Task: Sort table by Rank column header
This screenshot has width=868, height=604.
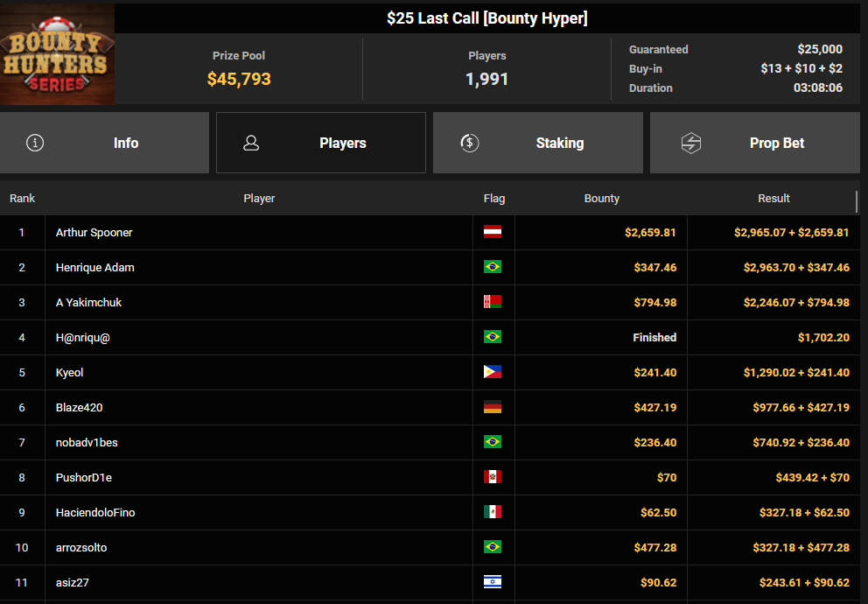Action: click(22, 199)
